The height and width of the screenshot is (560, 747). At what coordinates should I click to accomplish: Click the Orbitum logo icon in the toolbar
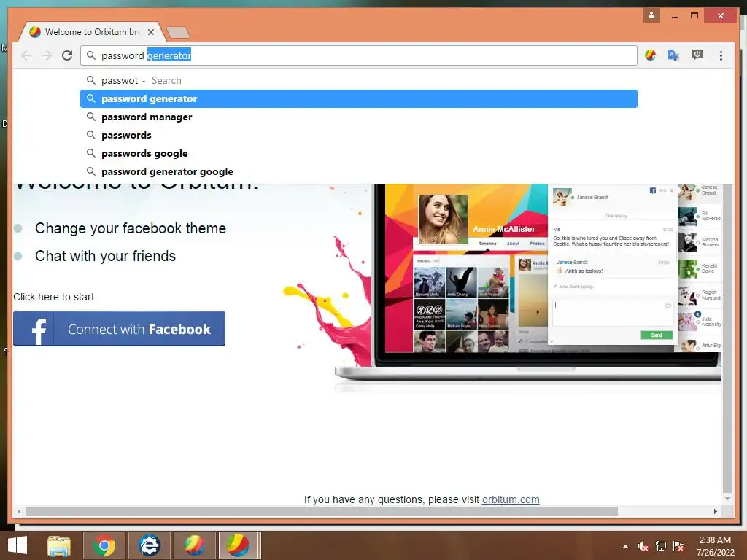650,55
